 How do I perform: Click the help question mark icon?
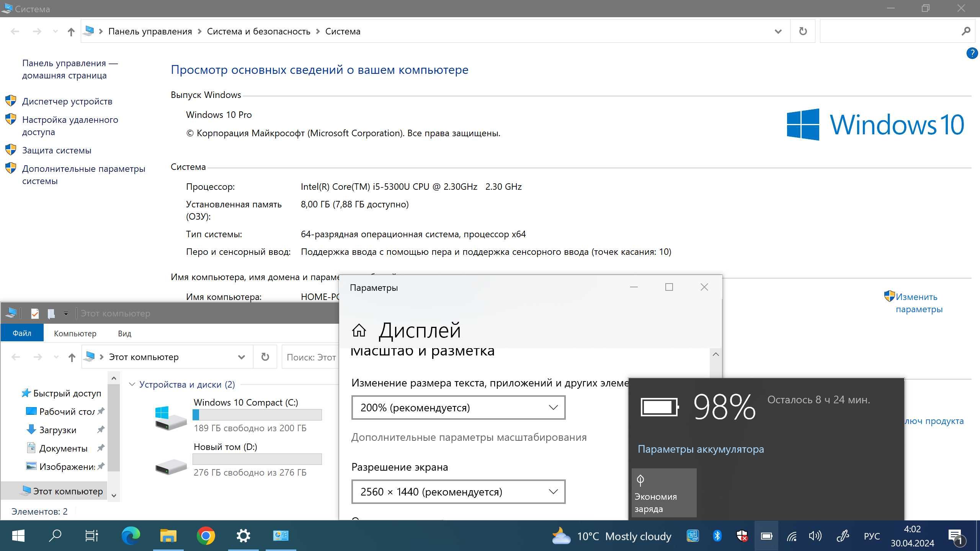pos(972,53)
